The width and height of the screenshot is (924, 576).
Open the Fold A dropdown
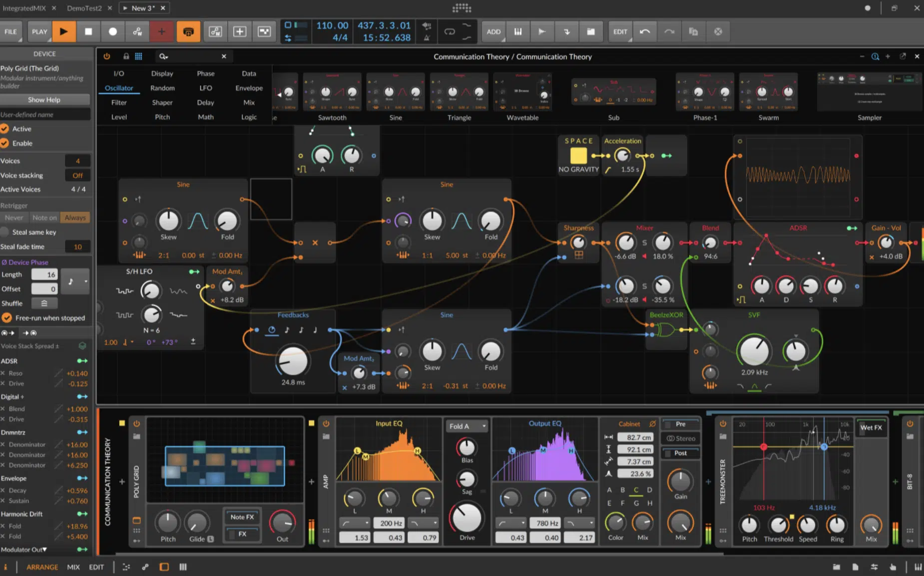click(467, 426)
